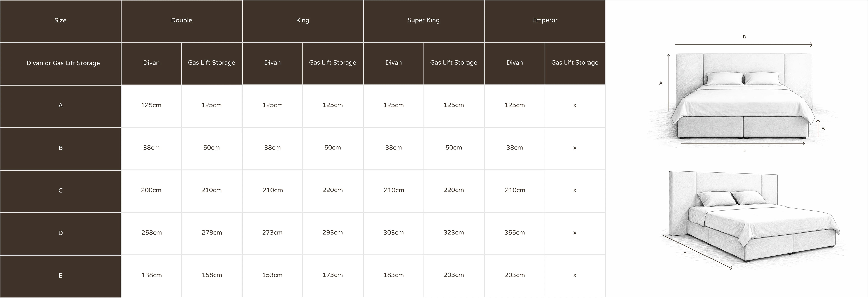Click the Size header cell

click(60, 20)
